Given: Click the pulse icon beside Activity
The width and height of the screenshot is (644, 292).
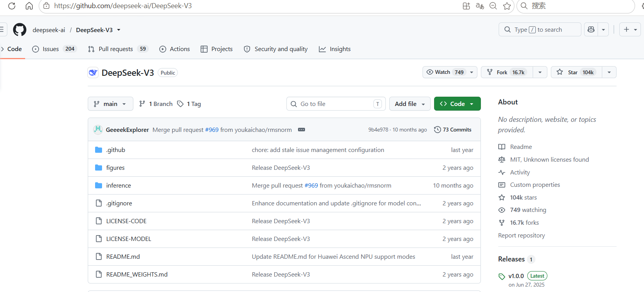Looking at the screenshot, I should click(x=502, y=172).
